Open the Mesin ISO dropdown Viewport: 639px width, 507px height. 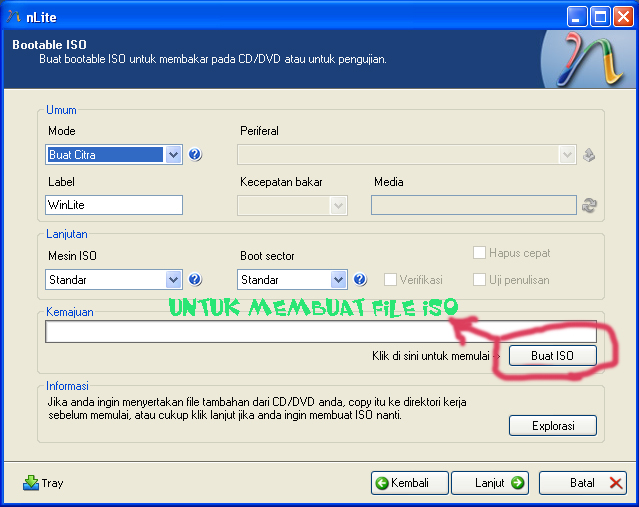114,280
